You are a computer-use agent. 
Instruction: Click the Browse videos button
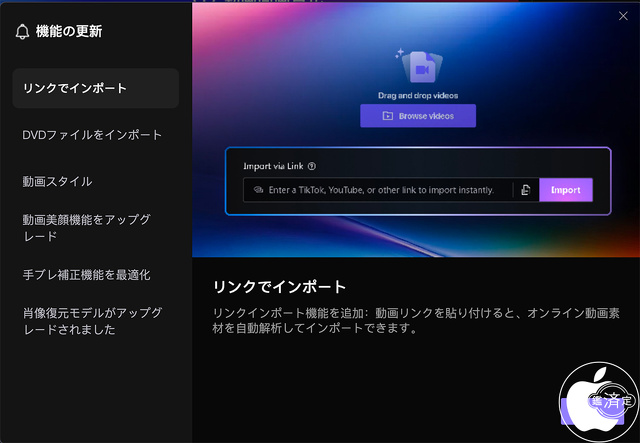[x=418, y=116]
